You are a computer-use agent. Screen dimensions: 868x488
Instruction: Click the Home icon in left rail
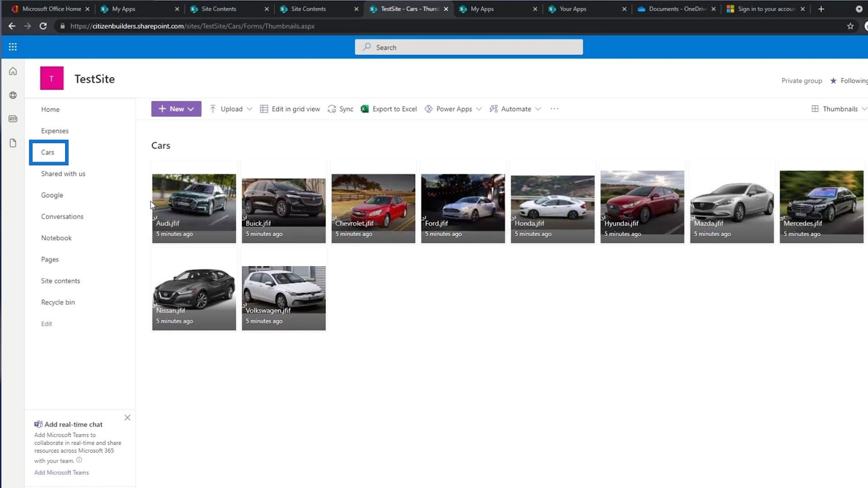pos(13,72)
